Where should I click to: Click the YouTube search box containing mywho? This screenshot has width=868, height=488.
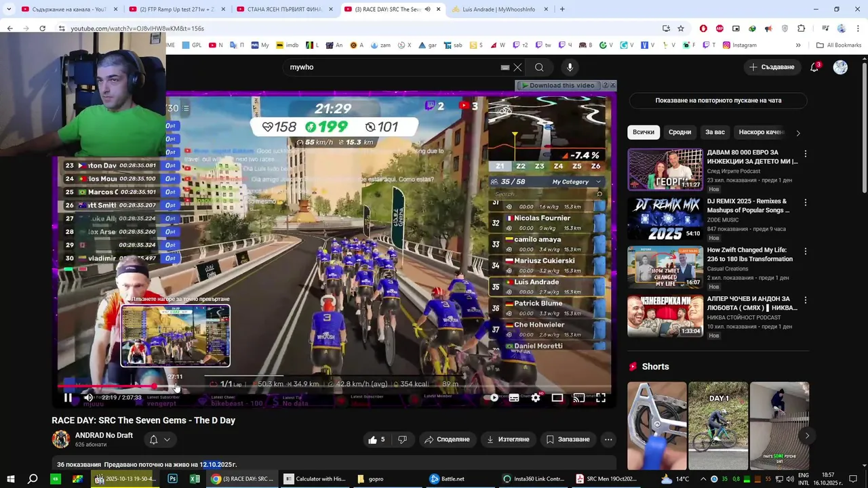[393, 67]
